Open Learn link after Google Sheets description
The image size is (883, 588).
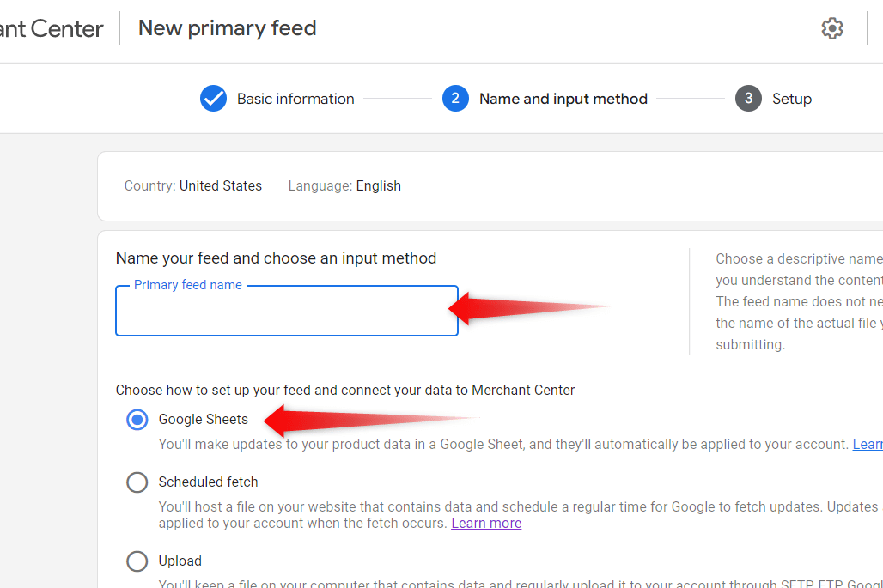[868, 445]
